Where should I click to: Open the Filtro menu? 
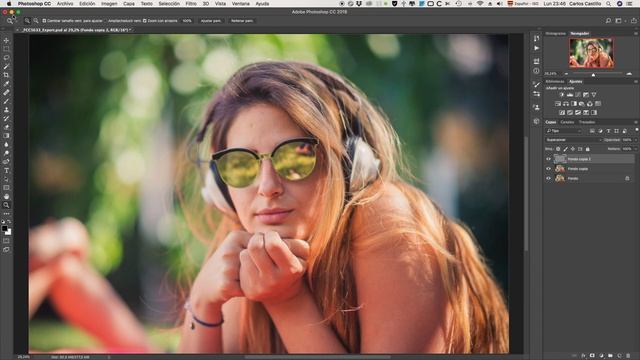pos(191,4)
